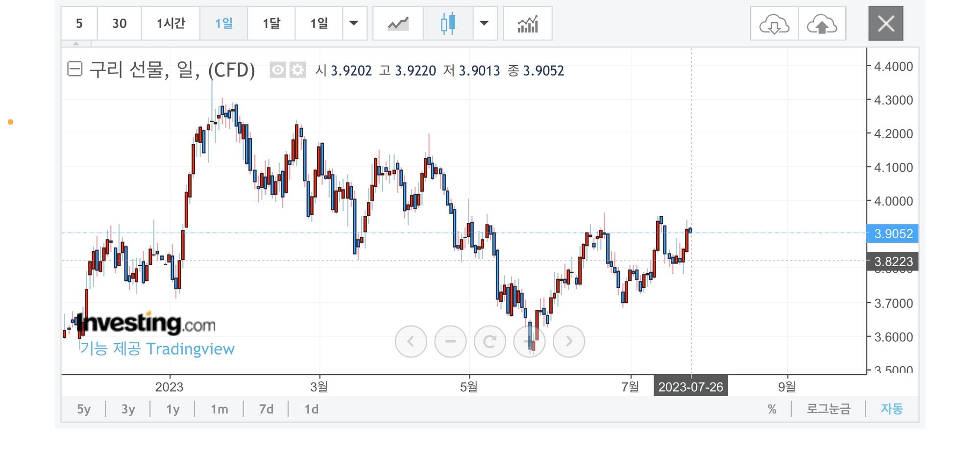Select the 30 minute interval tab

[119, 24]
